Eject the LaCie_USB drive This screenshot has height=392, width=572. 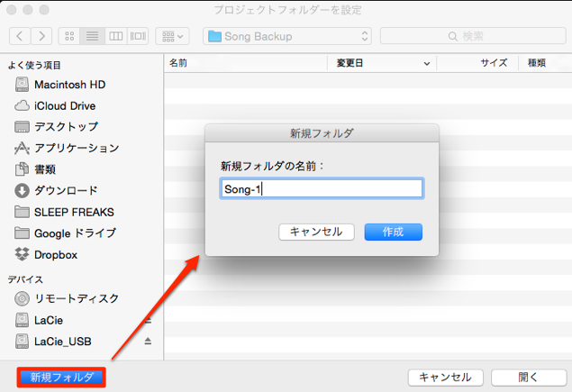148,342
